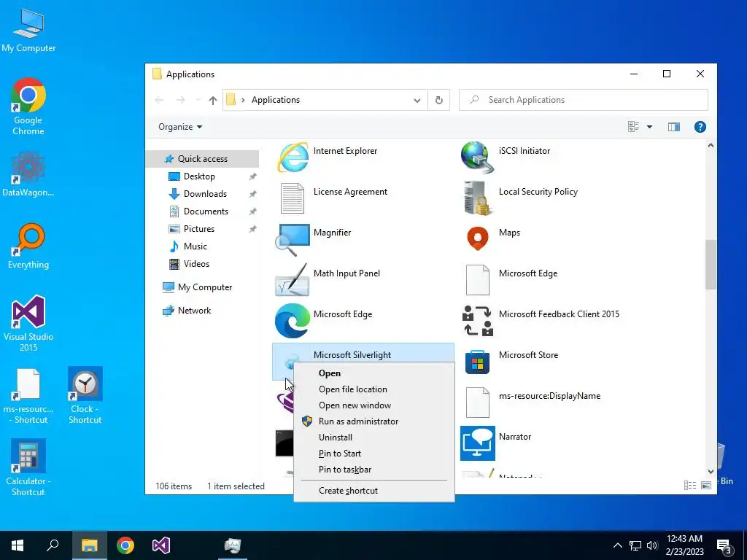Select the Narrator app icon
The image size is (747, 560).
click(x=477, y=443)
